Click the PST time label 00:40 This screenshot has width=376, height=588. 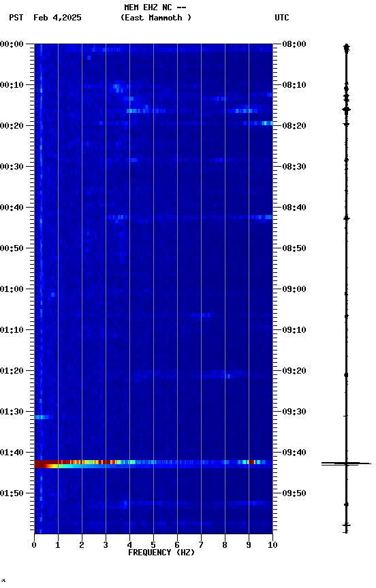12,208
